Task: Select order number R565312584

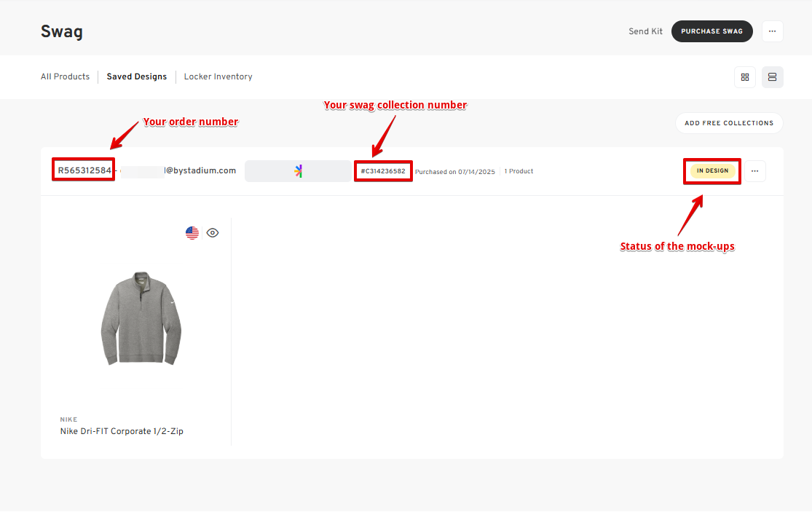Action: pyautogui.click(x=85, y=170)
